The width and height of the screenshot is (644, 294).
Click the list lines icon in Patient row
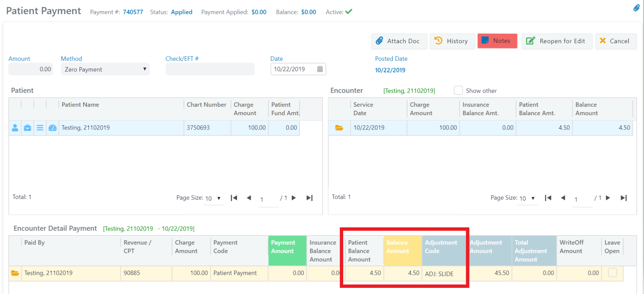coord(40,128)
